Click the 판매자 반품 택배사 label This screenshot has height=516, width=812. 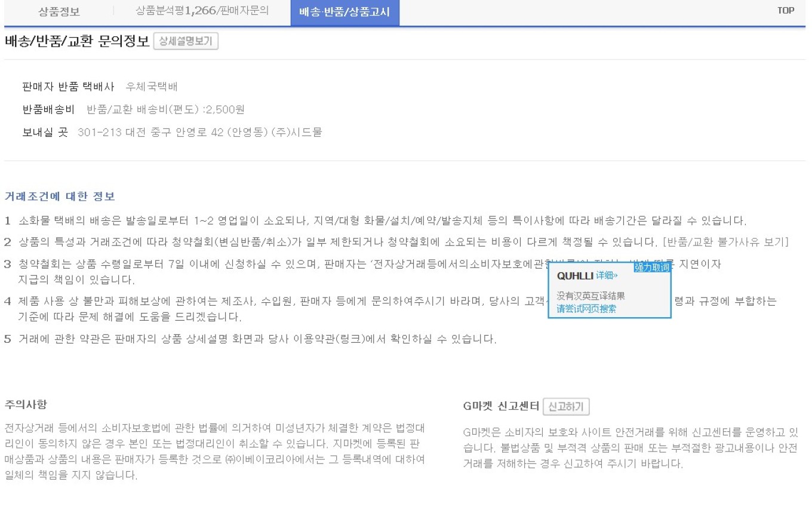pos(68,87)
